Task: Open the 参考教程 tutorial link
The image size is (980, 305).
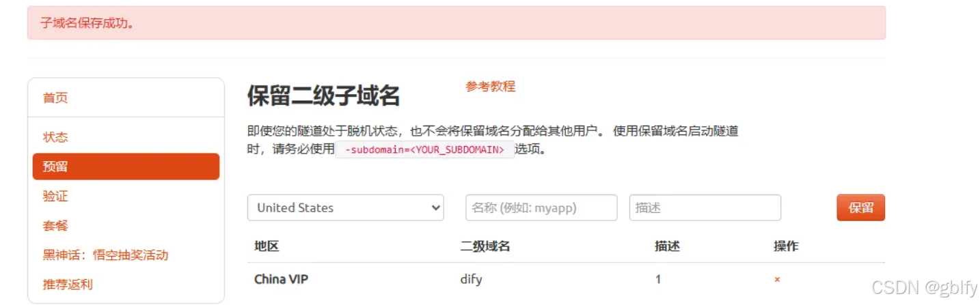Action: tap(490, 87)
